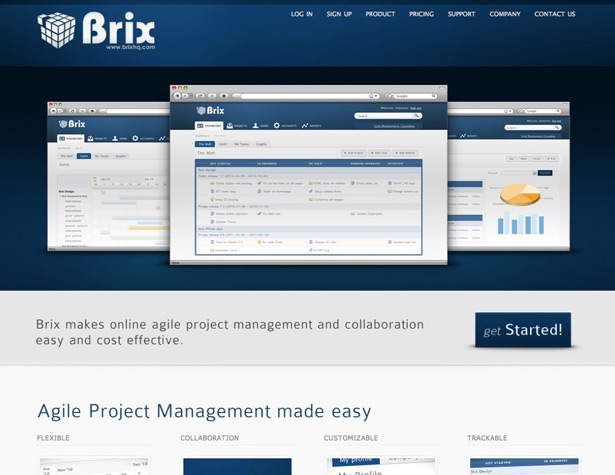Click forward arrow in center browser window
Screen dimensions: 615x475
(x=185, y=96)
